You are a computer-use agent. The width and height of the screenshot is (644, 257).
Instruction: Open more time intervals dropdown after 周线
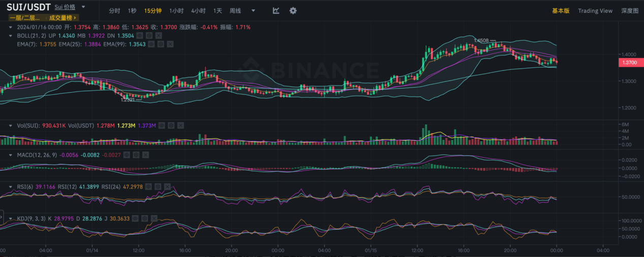253,11
